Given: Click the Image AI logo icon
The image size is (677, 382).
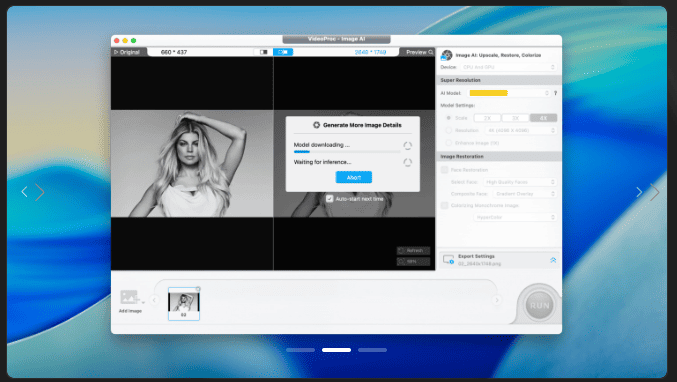Looking at the screenshot, I should [446, 55].
